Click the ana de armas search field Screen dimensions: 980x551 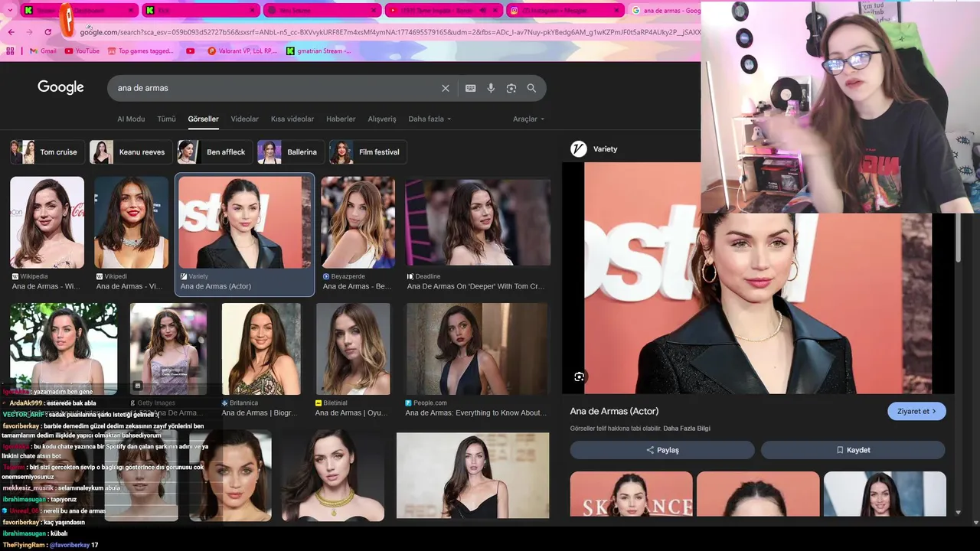click(276, 88)
